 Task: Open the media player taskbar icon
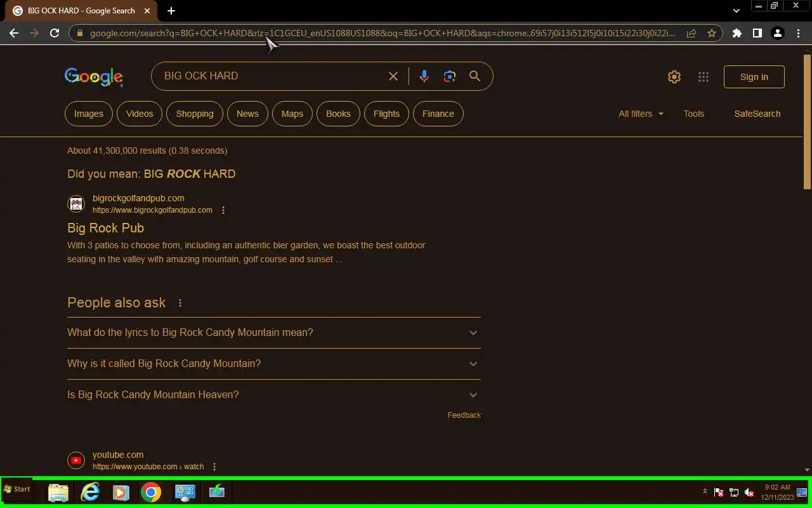[121, 492]
